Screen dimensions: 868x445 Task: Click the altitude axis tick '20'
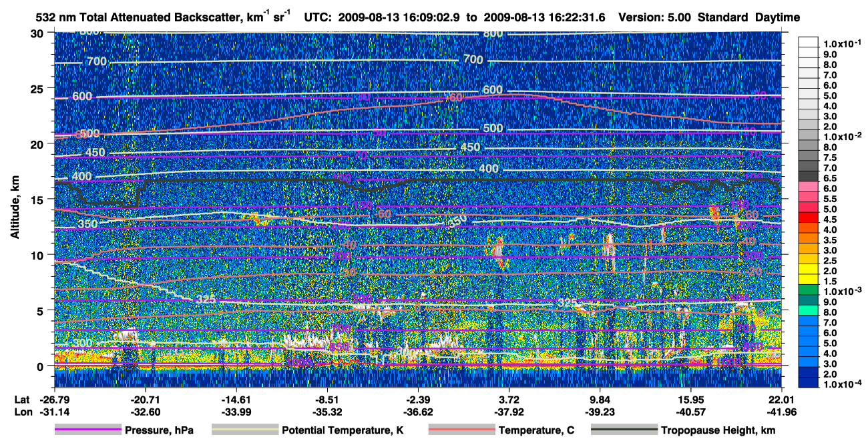coord(38,143)
